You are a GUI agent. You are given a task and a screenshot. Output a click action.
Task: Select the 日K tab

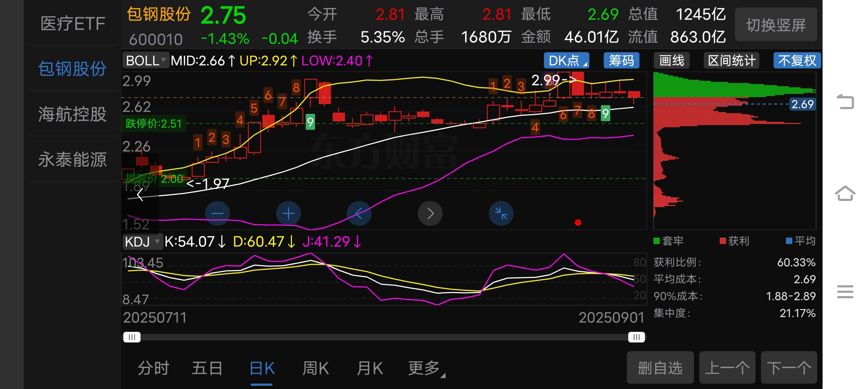point(262,368)
